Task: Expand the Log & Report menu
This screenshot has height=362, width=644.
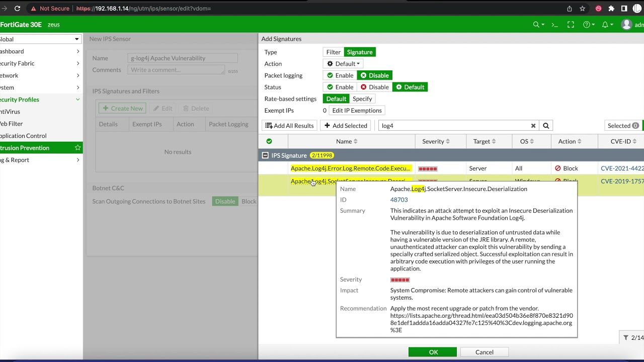Action: coord(78,160)
